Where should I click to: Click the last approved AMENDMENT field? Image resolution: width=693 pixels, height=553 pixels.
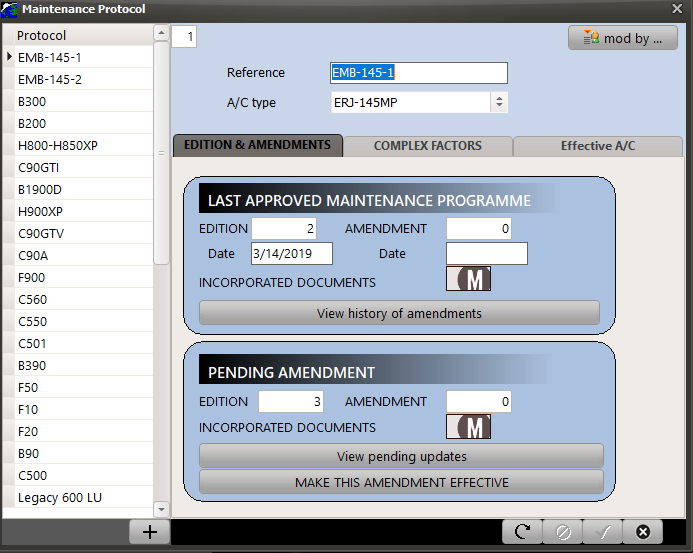click(479, 229)
